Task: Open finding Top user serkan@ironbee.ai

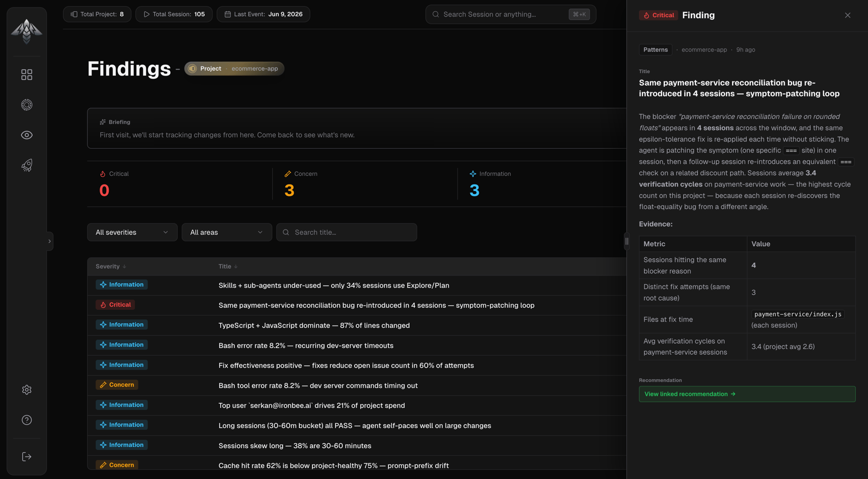Action: [311, 405]
